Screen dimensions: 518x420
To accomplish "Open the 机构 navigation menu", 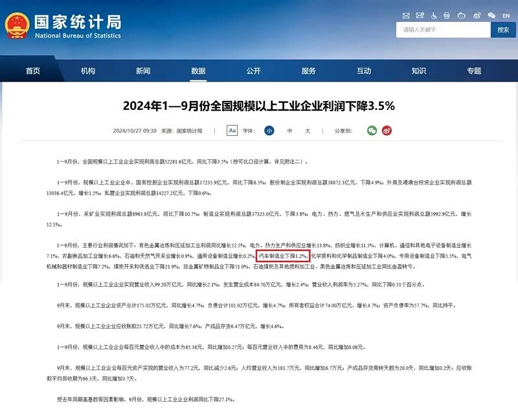I will pos(88,71).
